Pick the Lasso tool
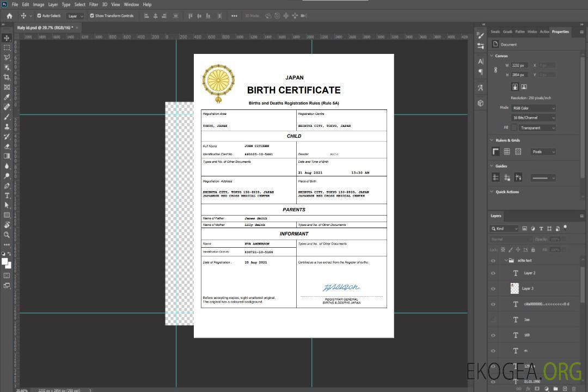 coord(7,57)
